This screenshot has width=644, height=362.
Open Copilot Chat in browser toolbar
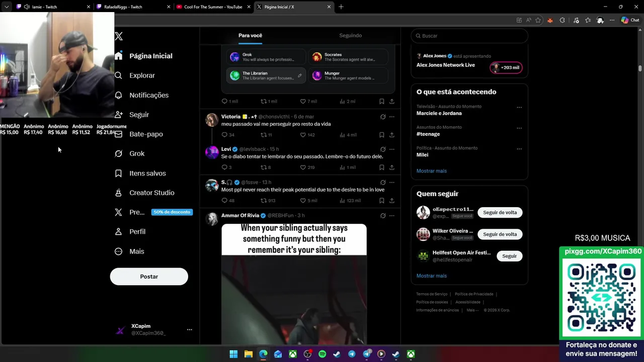[x=630, y=20]
